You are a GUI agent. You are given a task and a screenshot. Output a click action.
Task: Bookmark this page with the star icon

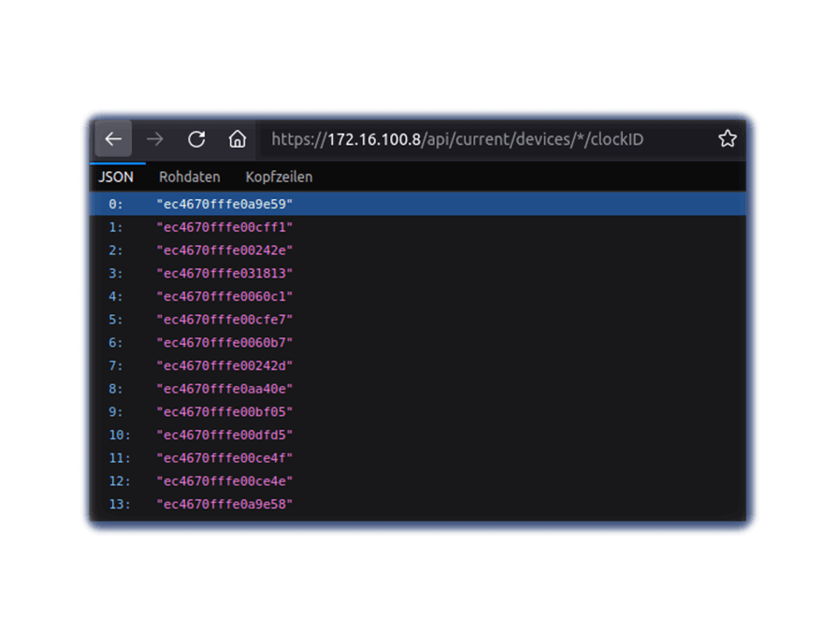point(727,139)
